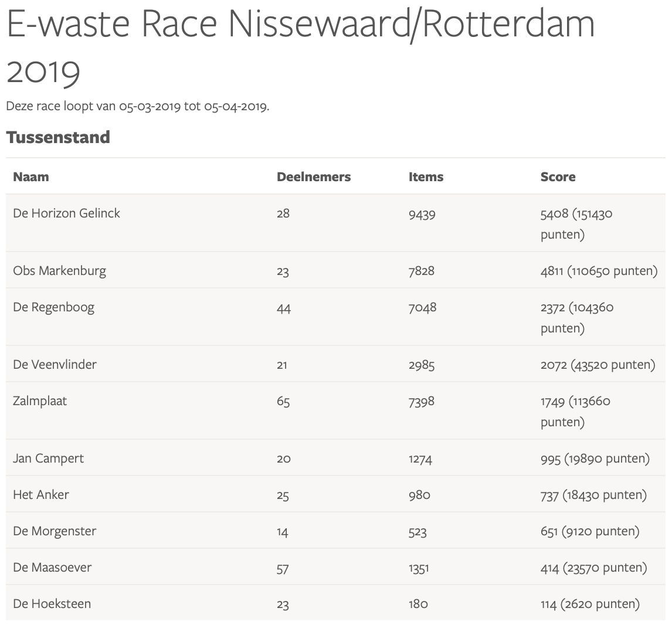Click the items count 9439
The image size is (672, 625).
coord(422,215)
